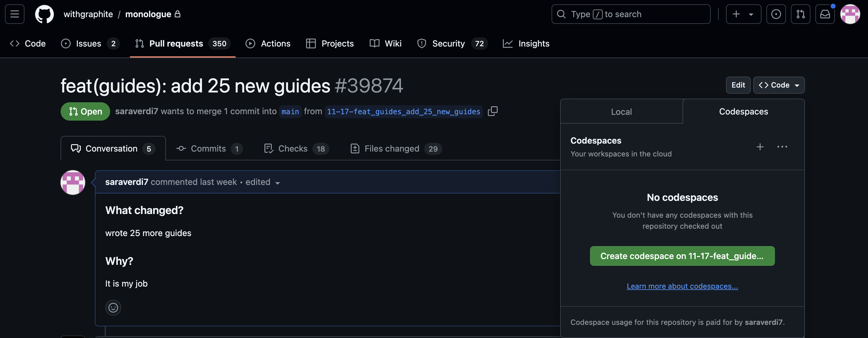The image size is (868, 338).
Task: Open the create new dropdown caret
Action: coord(751,14)
